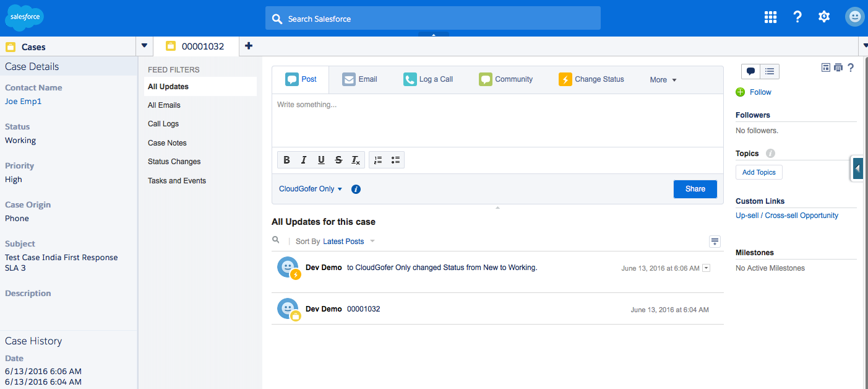
Task: Click the magnifier icon in the Salesforce search bar
Action: [x=277, y=19]
